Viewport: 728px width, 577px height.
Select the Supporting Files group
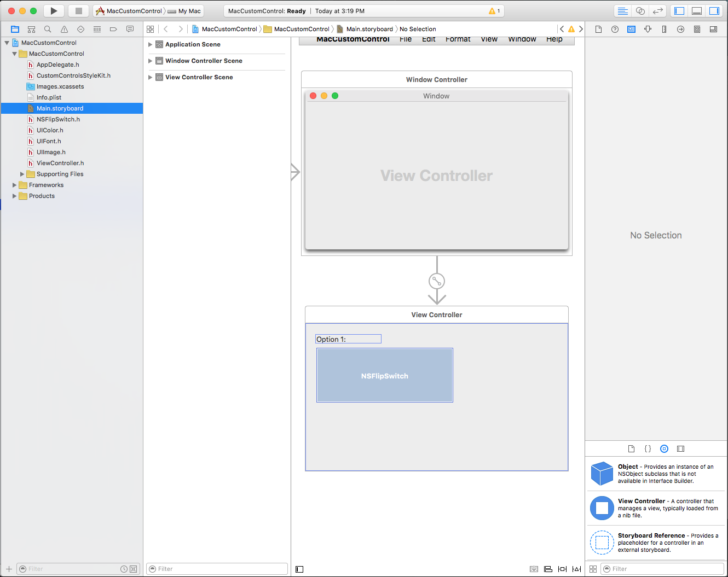point(60,174)
